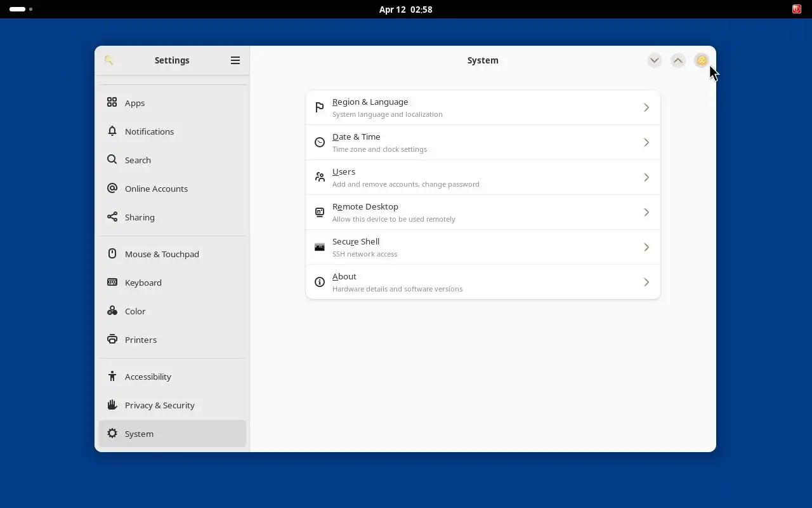Maximize Settings with the up-chevron button
Viewport: 812px width, 508px height.
pyautogui.click(x=678, y=60)
